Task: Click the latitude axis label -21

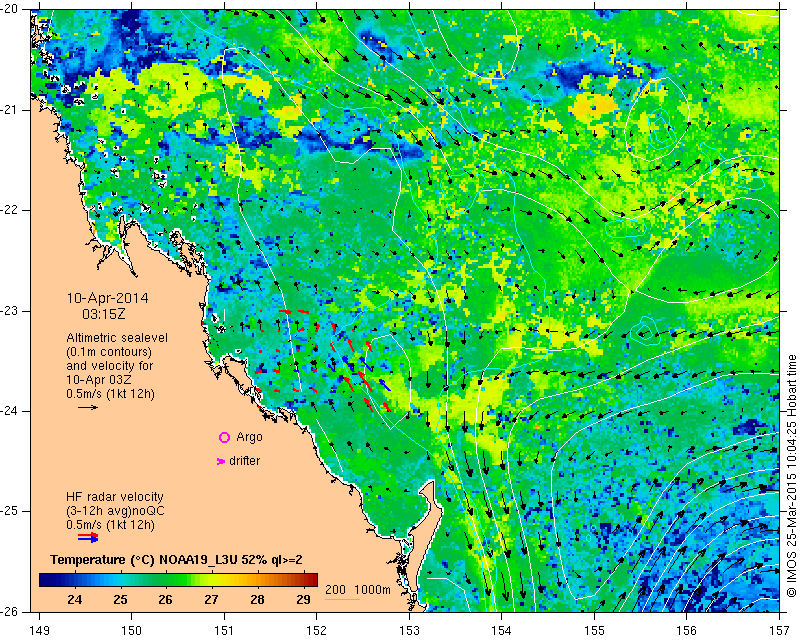Action: (10, 110)
